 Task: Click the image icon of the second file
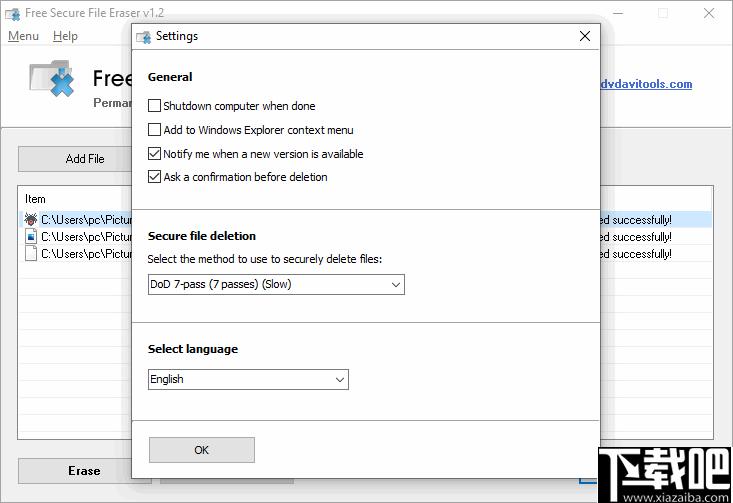tap(31, 237)
